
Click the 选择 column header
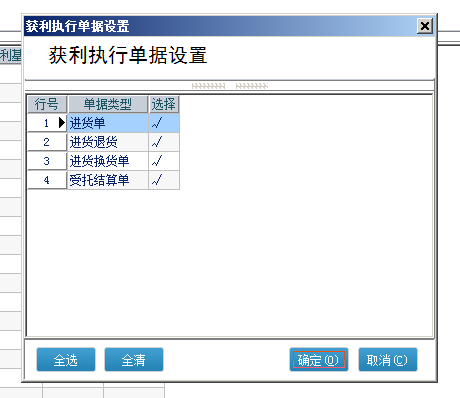tap(164, 104)
